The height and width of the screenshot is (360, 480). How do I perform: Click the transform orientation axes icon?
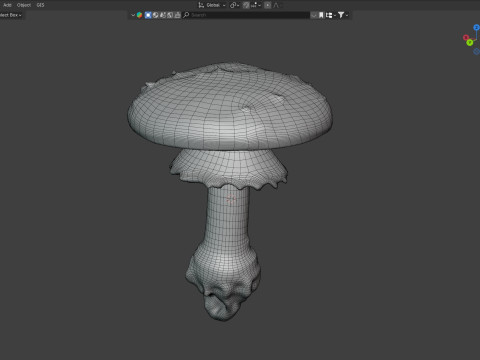click(201, 5)
